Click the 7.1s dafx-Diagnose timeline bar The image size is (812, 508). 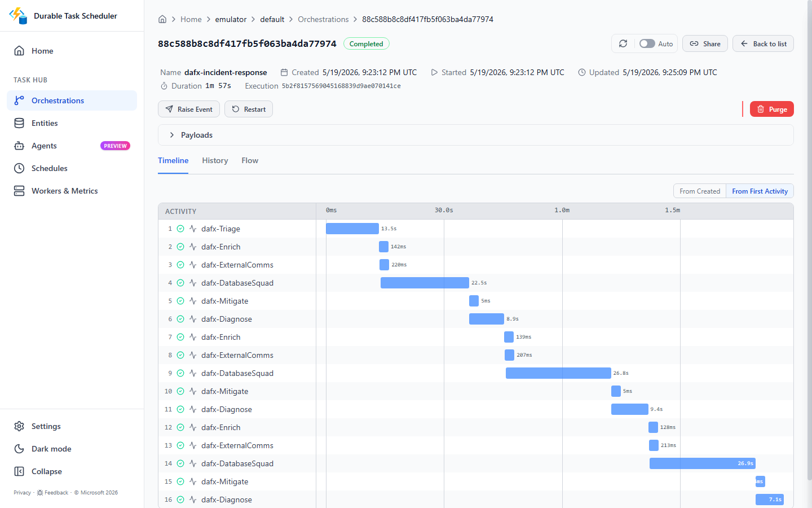(x=770, y=500)
